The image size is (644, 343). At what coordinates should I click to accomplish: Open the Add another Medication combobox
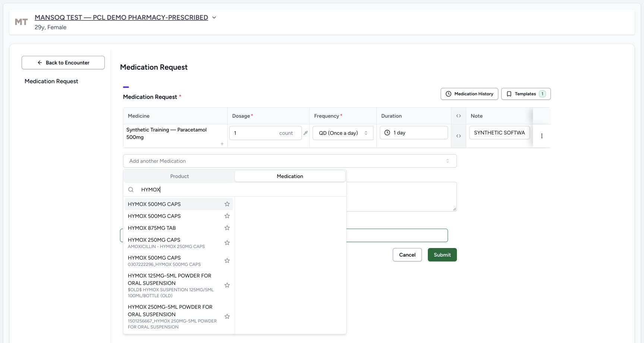(290, 161)
